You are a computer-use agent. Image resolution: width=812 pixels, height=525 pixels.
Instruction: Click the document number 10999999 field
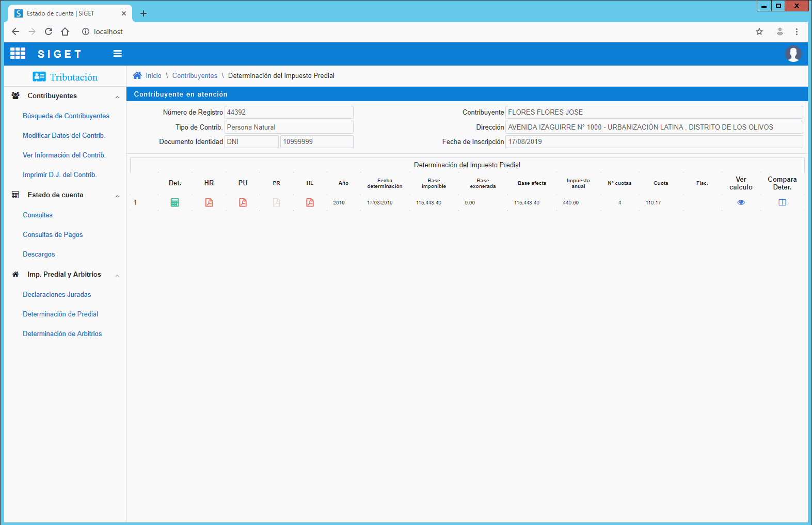317,141
